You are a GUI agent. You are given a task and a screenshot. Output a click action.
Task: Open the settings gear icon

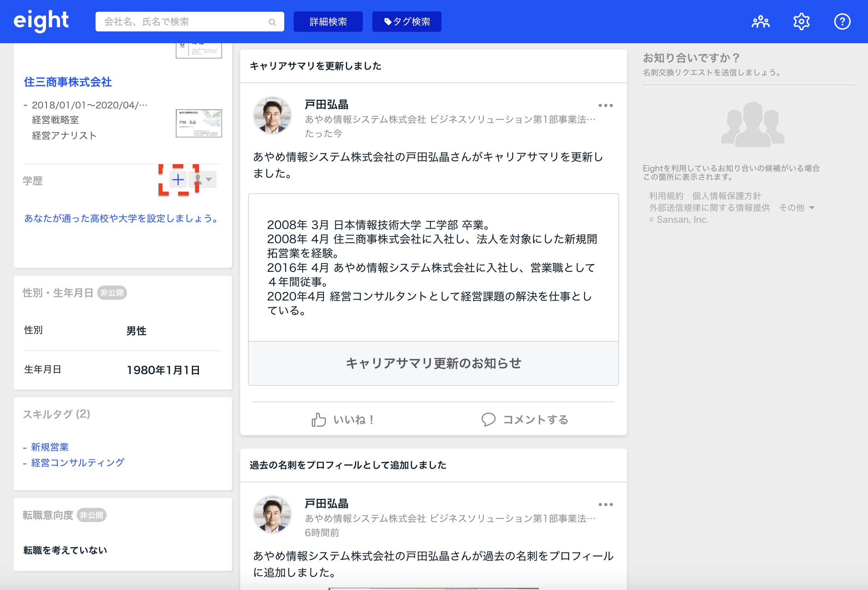801,22
